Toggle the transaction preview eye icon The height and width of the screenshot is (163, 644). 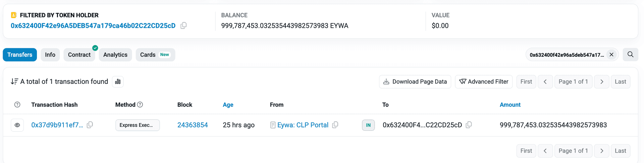[17, 125]
